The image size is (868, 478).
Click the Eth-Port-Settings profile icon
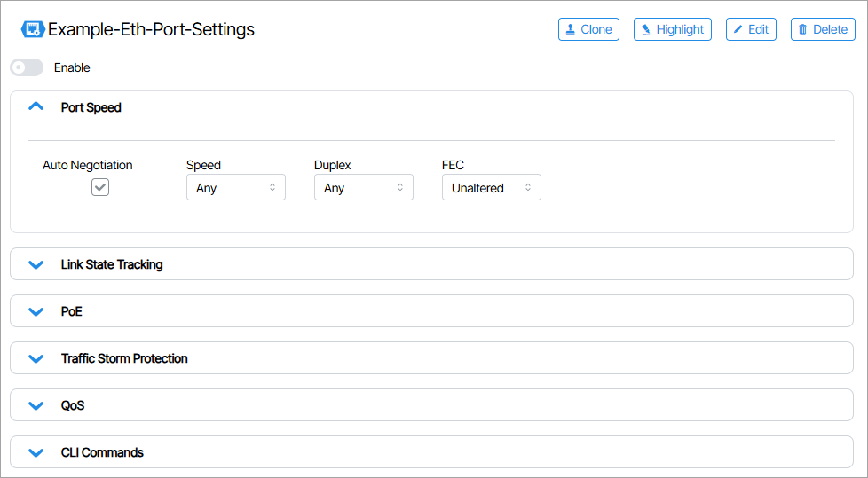(33, 29)
